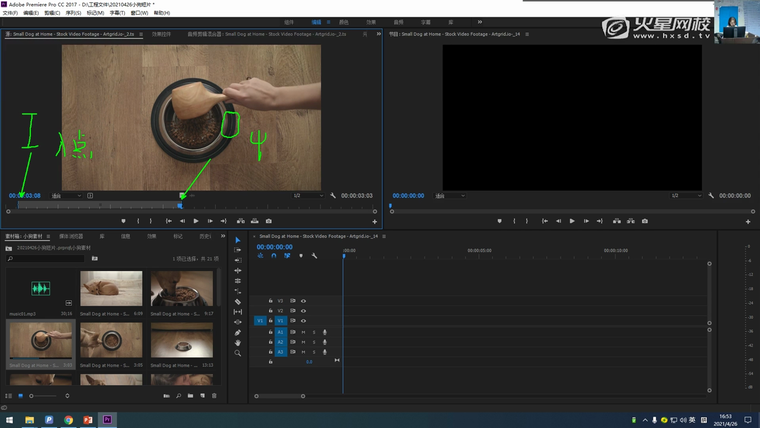
Task: Open the 序列(S) menu
Action: 73,13
